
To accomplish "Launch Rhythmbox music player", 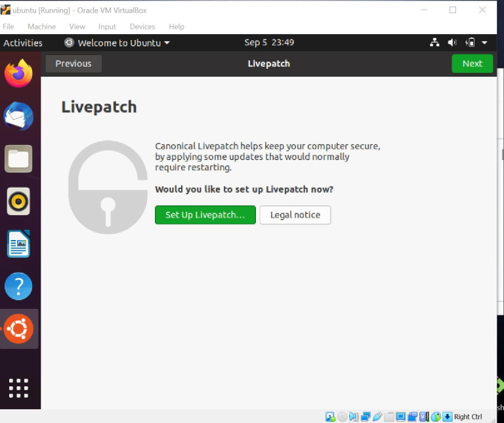I will pyautogui.click(x=19, y=201).
